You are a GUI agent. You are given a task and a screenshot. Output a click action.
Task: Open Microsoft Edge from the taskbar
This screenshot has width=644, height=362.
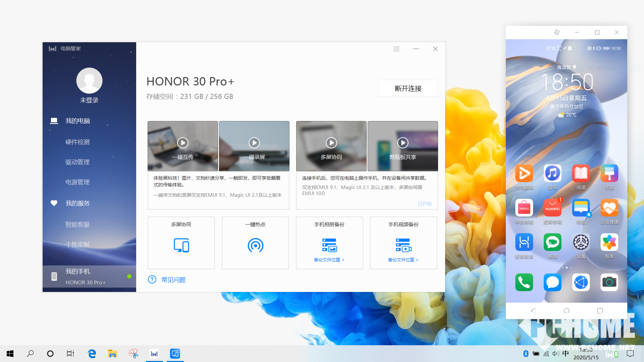[x=92, y=354]
